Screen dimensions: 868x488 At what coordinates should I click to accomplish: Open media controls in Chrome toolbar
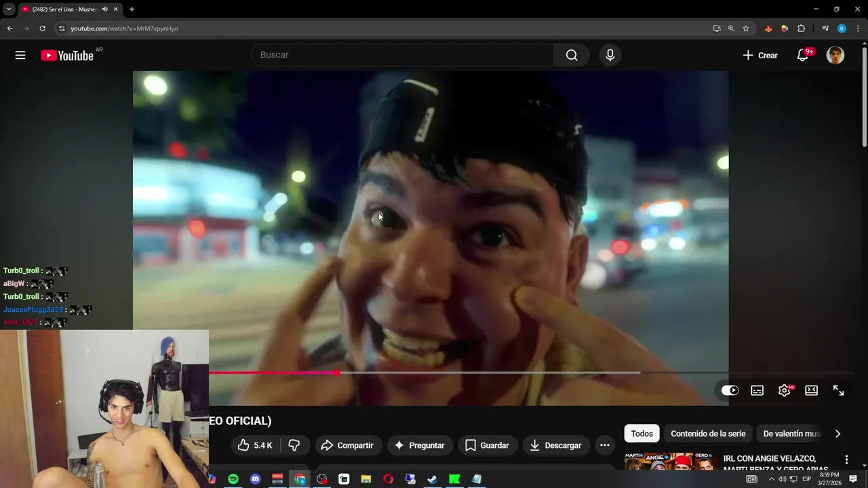point(825,28)
